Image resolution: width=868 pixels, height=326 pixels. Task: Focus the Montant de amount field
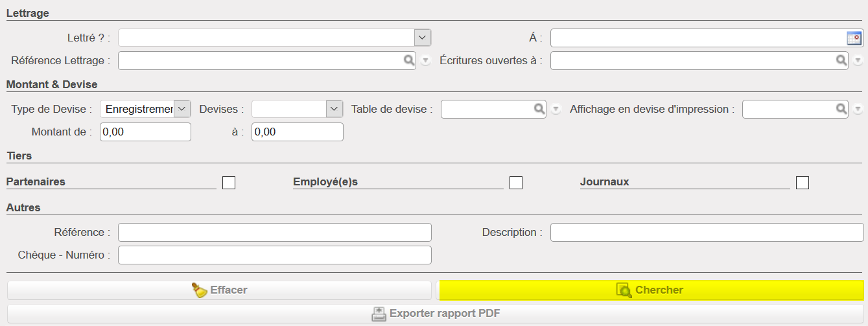pos(145,132)
